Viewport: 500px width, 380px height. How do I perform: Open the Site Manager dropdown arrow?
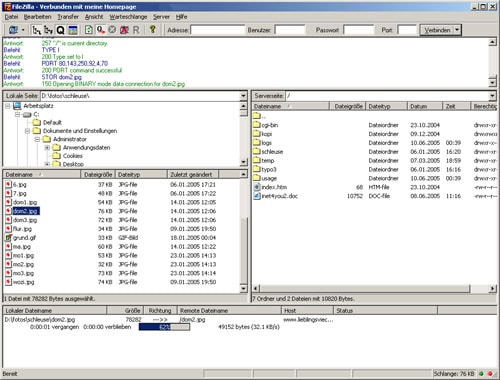[x=23, y=30]
